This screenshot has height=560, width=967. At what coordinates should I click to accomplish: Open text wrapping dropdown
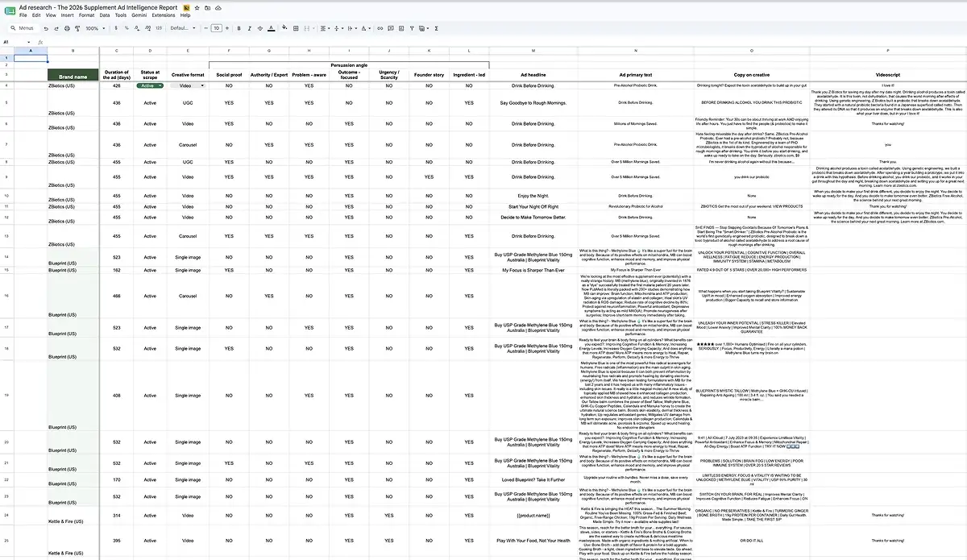351,28
